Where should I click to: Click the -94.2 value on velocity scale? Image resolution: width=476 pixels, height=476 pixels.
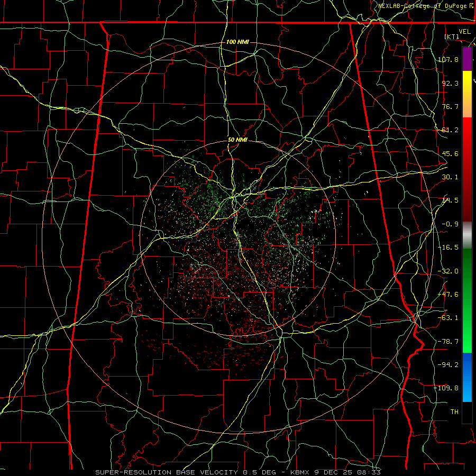(448, 365)
